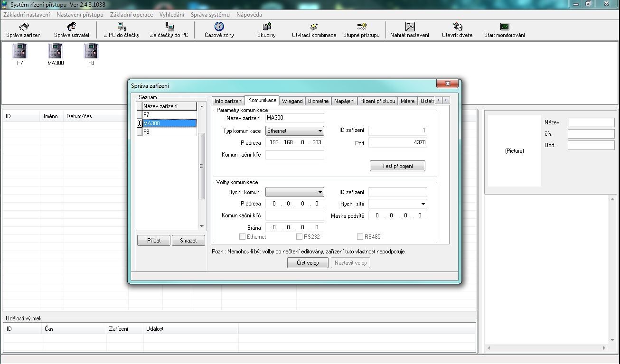
Task: Click IP adresa 192.168.0.203 field
Action: (x=295, y=142)
